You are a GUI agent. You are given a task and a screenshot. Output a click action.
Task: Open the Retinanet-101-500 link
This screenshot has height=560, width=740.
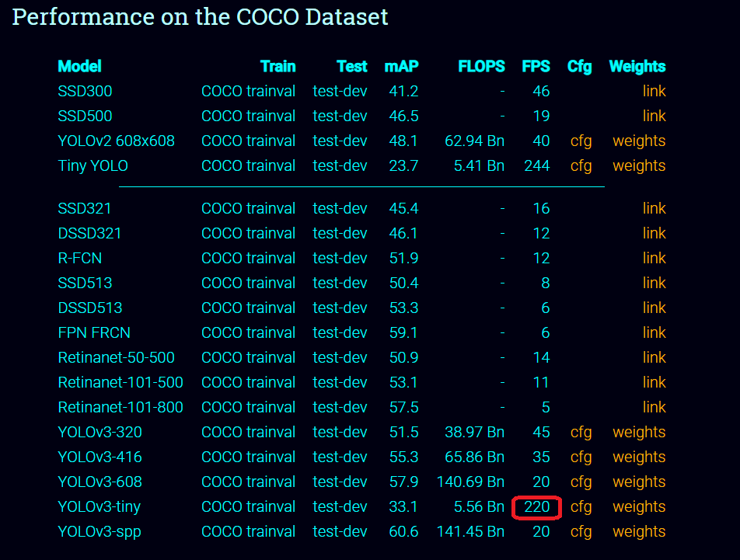pos(654,382)
